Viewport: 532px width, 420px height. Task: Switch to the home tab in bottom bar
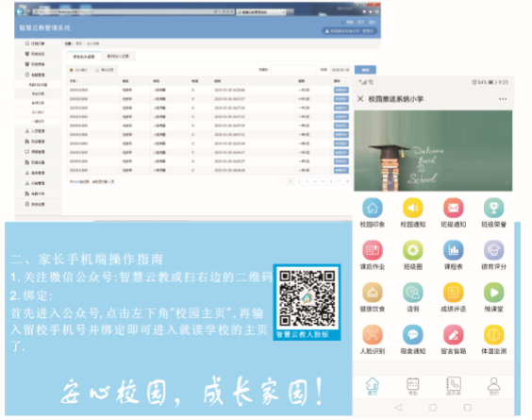tap(373, 386)
